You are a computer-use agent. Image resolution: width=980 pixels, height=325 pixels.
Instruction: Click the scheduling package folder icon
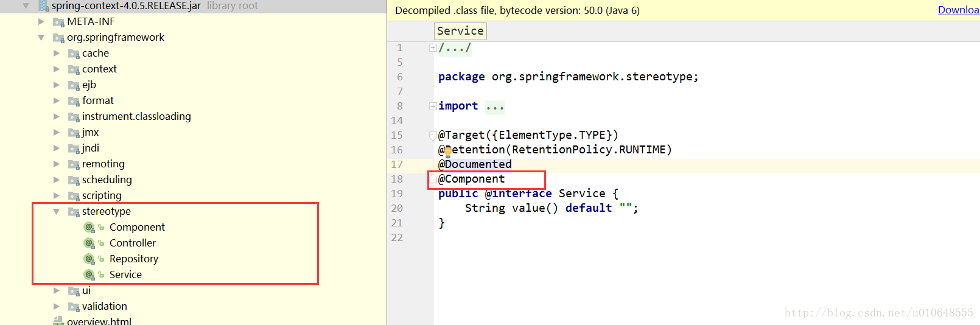(74, 180)
